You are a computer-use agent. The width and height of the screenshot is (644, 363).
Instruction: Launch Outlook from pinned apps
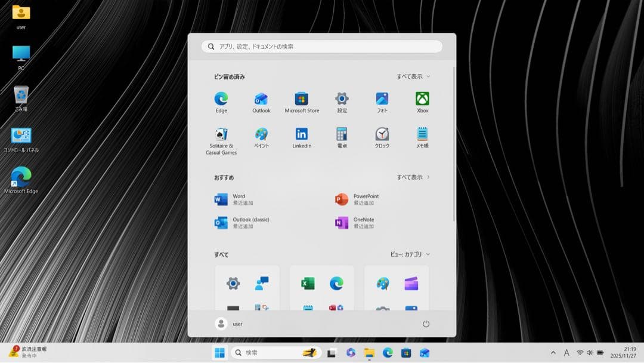click(261, 100)
